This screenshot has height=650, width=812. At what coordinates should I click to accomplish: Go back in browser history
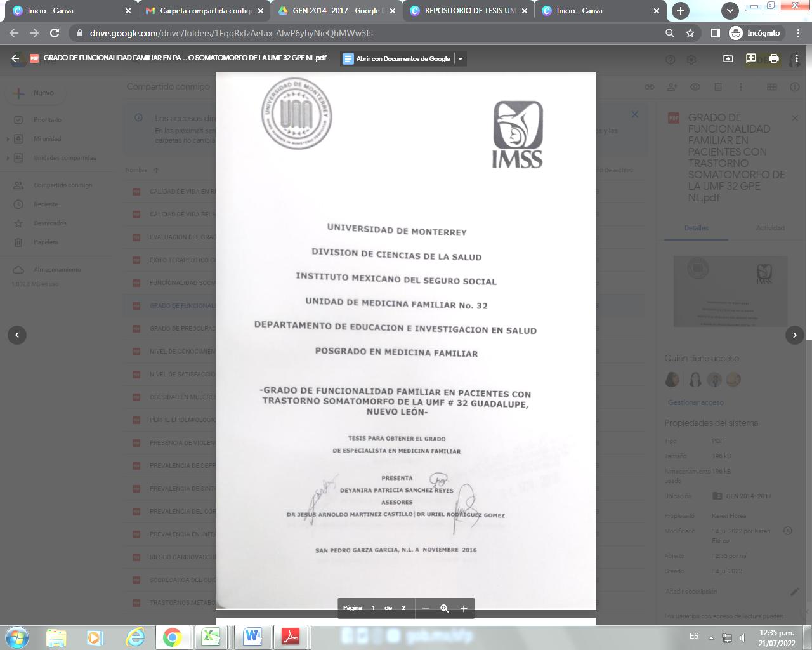coord(14,33)
